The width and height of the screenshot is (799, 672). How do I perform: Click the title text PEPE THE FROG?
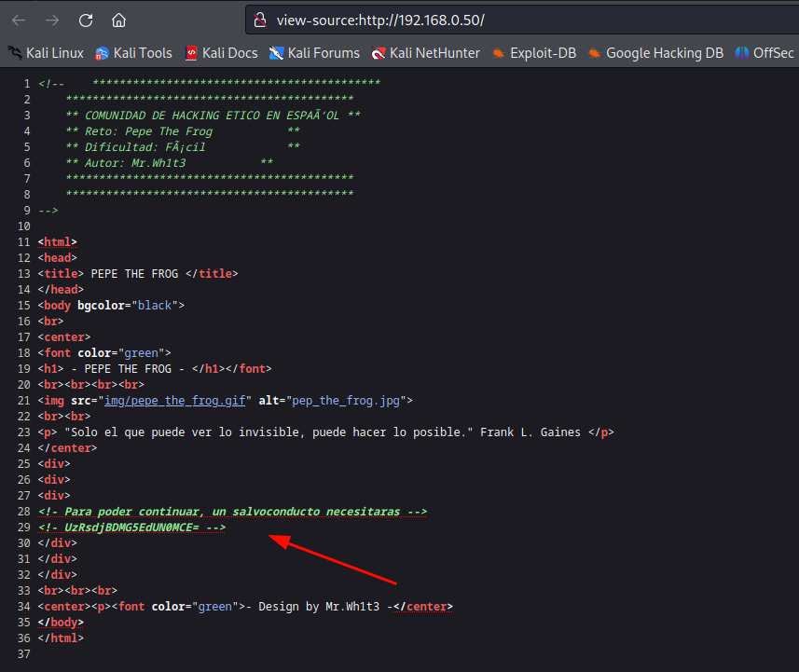click(134, 274)
